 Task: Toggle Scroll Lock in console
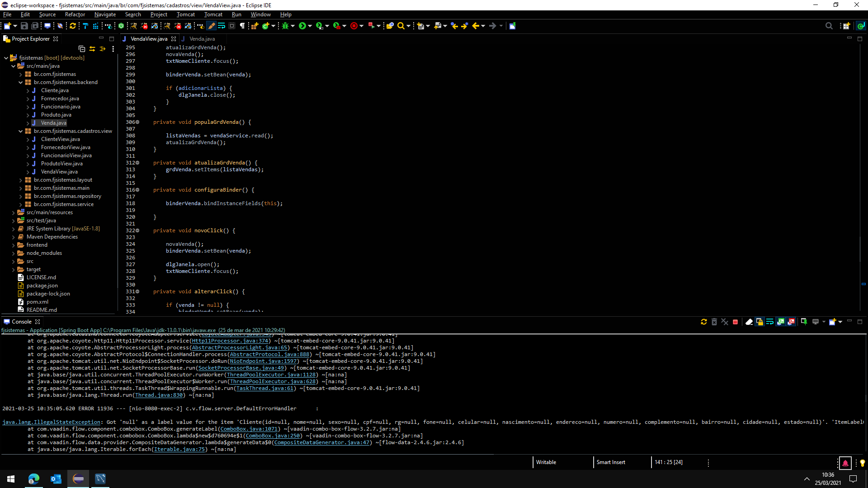(759, 322)
